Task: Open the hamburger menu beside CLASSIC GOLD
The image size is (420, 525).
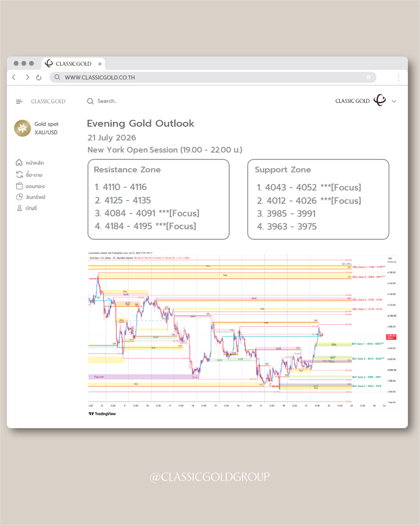Action: [19, 101]
